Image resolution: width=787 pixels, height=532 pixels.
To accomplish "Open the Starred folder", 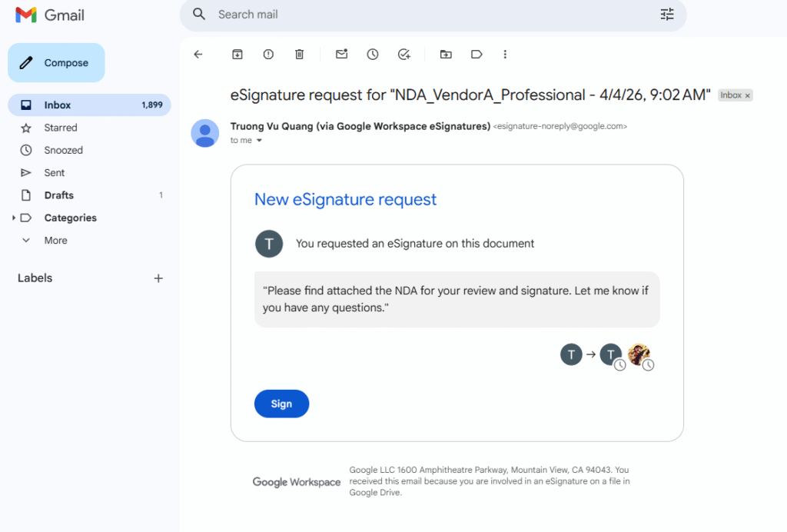I will point(61,128).
